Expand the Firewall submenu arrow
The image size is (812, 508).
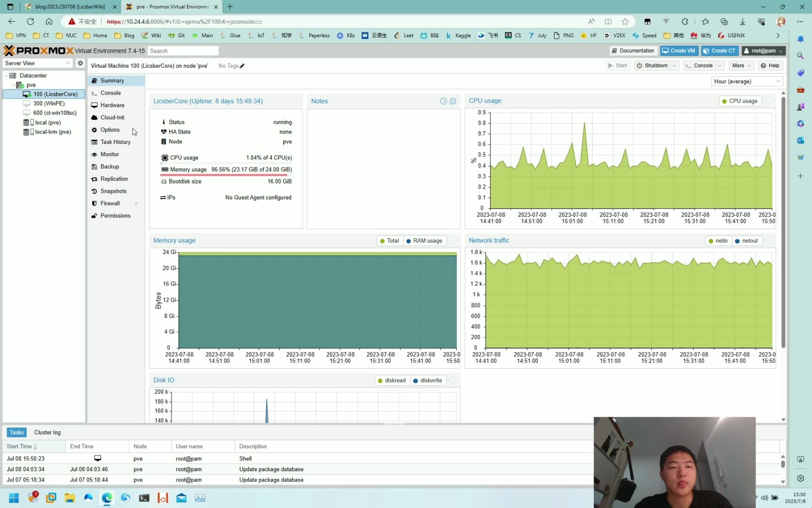pos(136,203)
